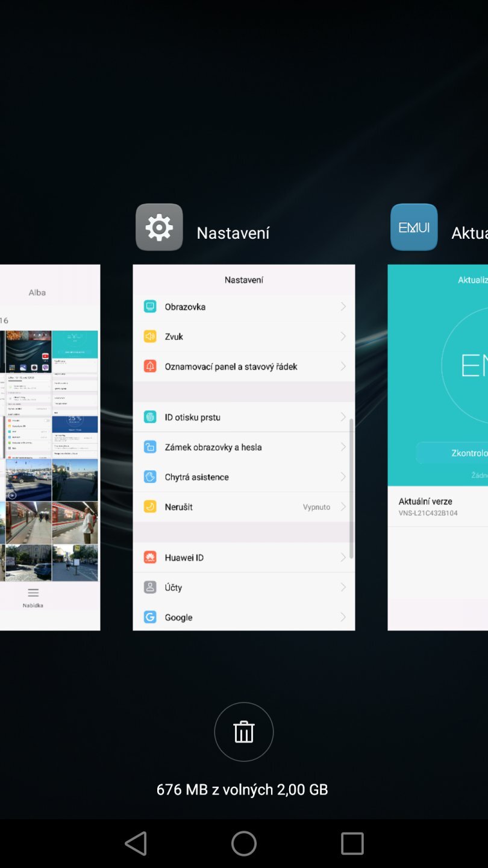488x868 pixels.
Task: Clear all recent apps with trash icon
Action: pos(244,732)
